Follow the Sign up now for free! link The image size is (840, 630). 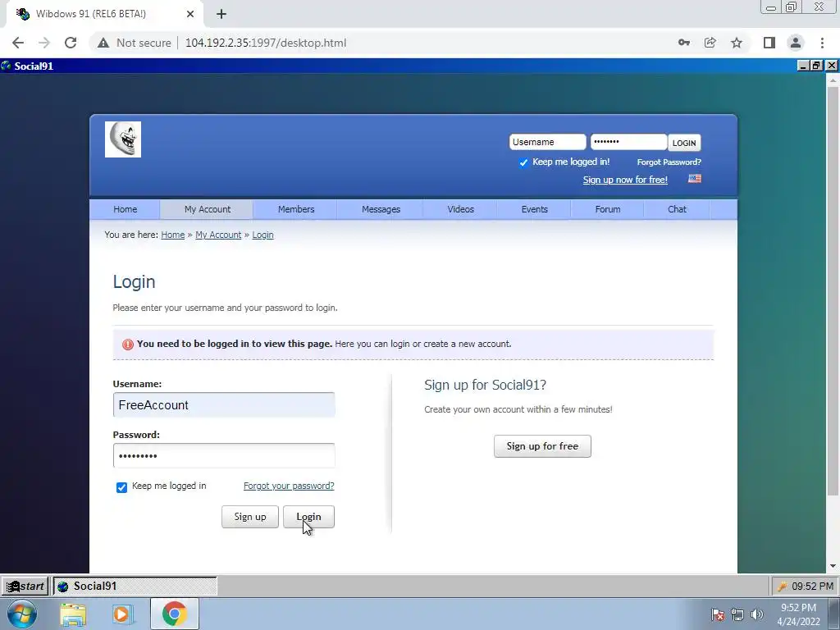(625, 180)
